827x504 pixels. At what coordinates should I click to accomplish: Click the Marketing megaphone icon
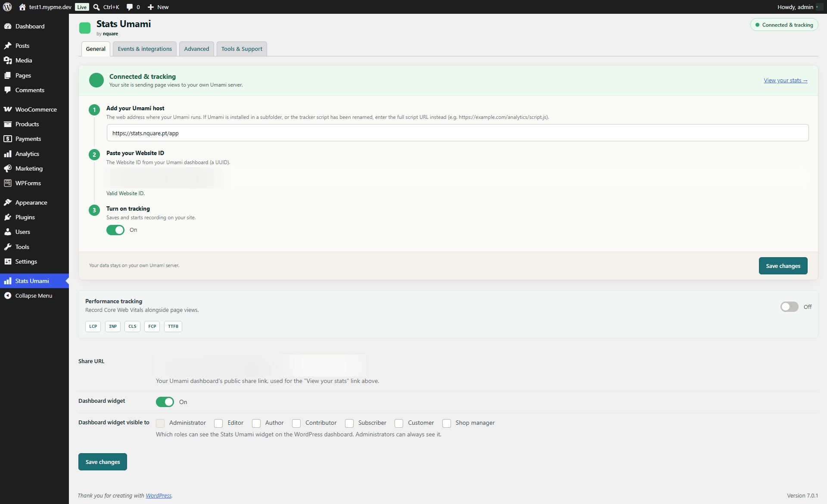tap(8, 168)
